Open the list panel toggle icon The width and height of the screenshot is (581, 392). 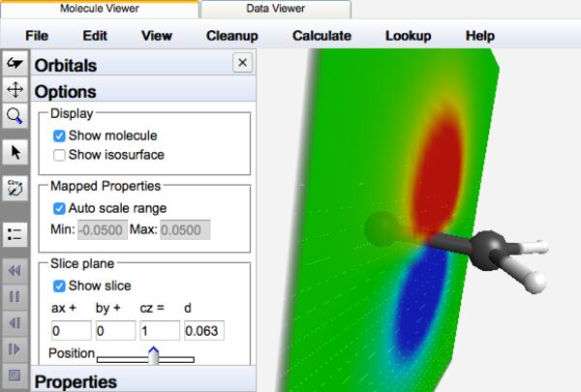pos(15,233)
